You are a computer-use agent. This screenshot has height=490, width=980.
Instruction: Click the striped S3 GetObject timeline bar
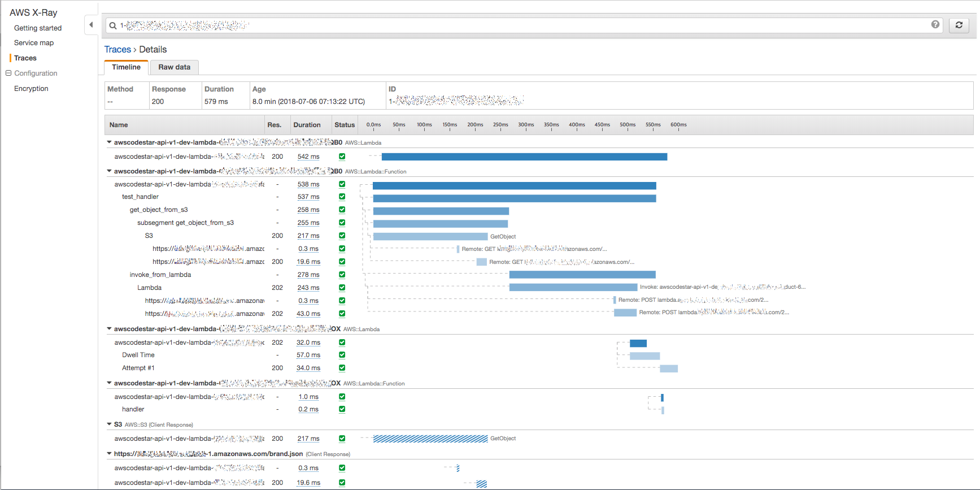tap(430, 439)
